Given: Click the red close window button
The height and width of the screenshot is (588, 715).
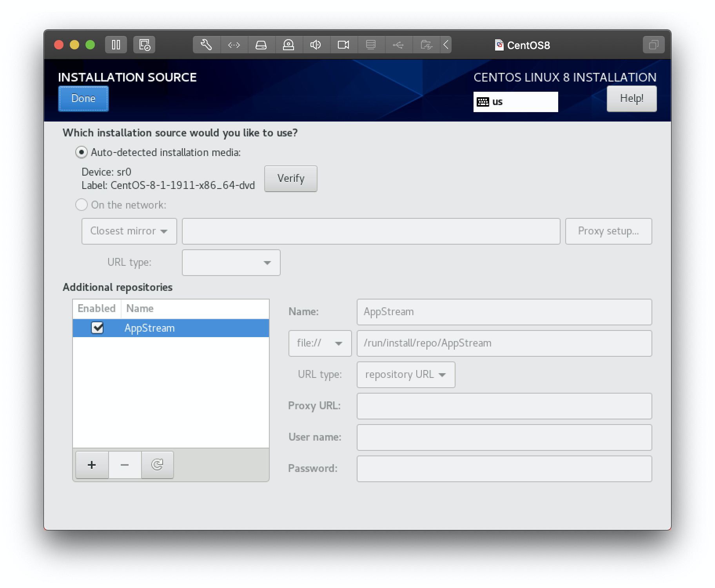Looking at the screenshot, I should pos(59,45).
